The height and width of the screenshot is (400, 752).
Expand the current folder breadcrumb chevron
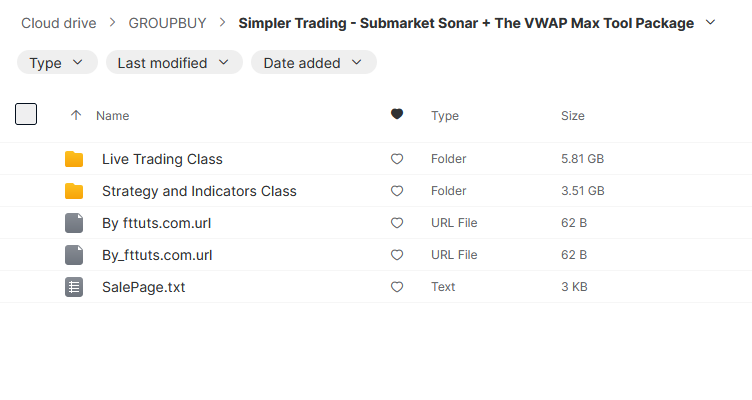coord(711,22)
